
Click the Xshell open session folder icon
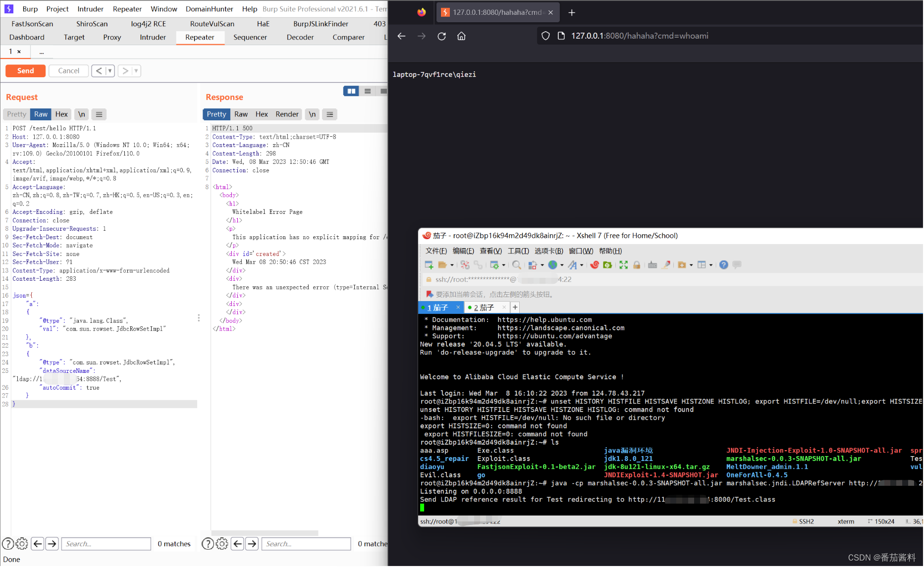click(x=442, y=265)
